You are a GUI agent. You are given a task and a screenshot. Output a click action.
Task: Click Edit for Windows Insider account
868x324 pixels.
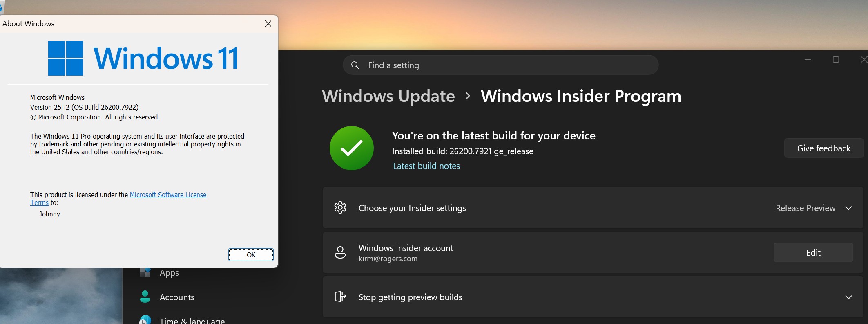813,252
